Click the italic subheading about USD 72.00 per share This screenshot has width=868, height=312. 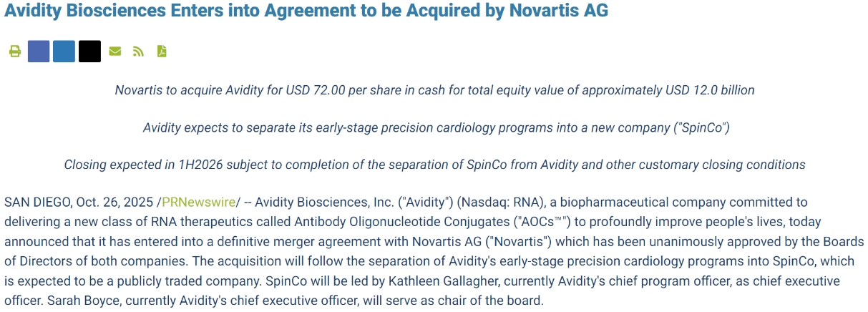434,90
